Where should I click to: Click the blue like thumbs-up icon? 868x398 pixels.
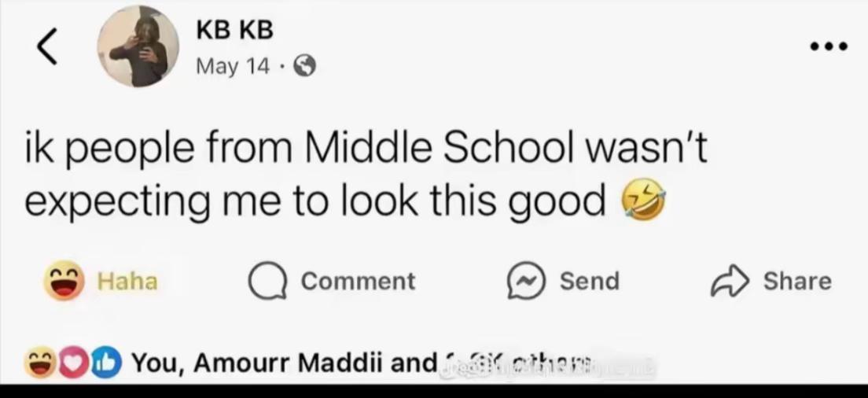105,365
